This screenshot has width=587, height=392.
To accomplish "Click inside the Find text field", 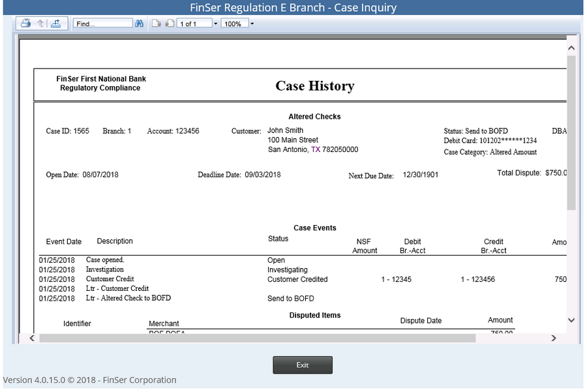I will click(102, 23).
